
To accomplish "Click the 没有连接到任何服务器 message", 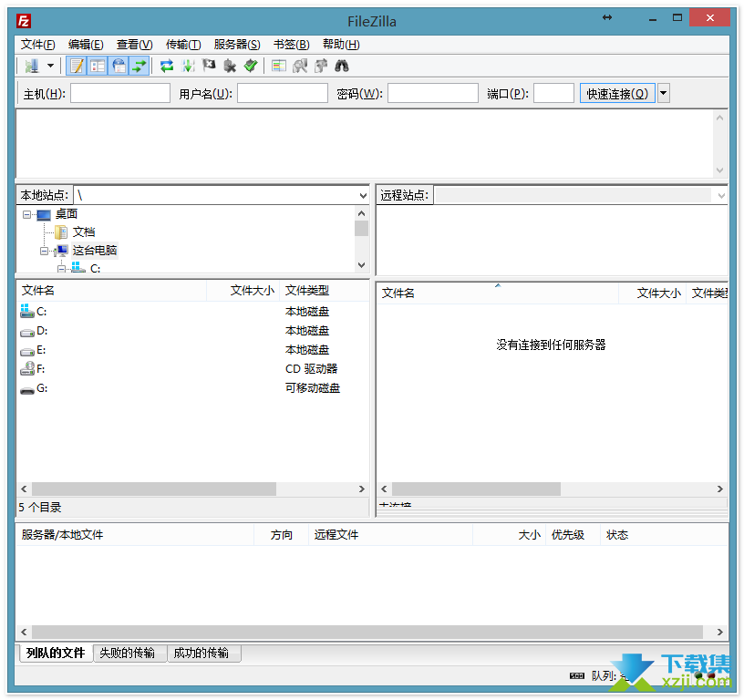I will click(x=551, y=345).
